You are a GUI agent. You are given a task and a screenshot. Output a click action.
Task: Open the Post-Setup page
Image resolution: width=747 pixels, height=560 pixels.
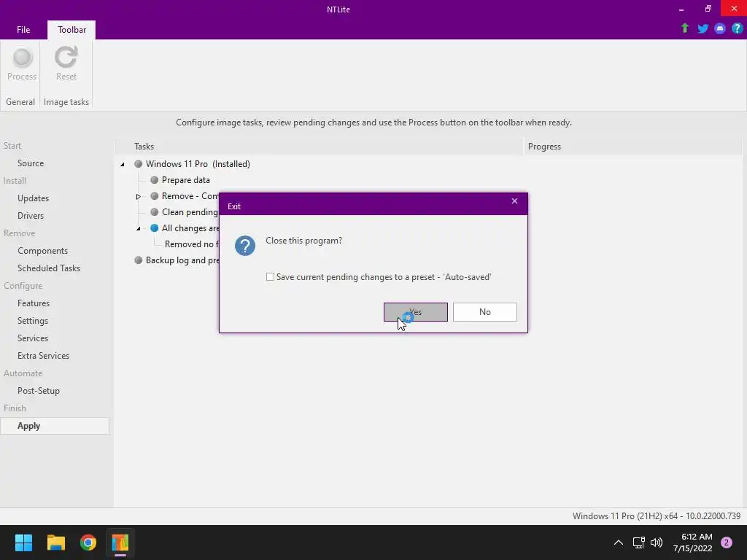click(39, 391)
